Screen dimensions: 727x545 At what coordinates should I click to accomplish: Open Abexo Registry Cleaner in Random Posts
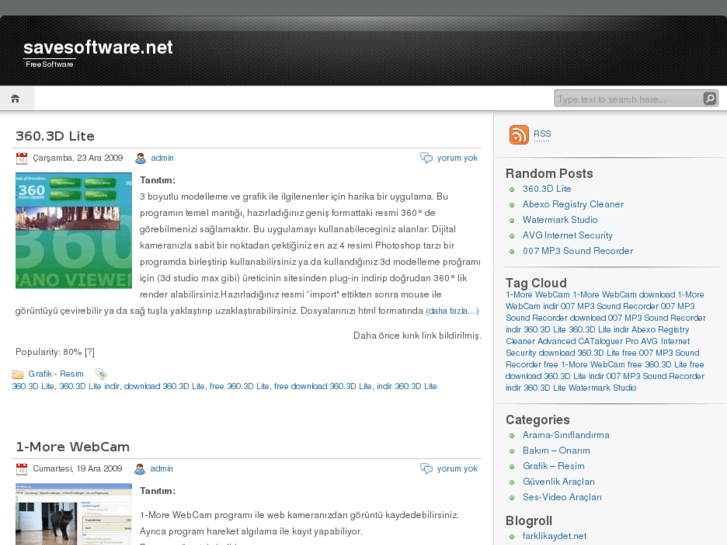pyautogui.click(x=573, y=205)
